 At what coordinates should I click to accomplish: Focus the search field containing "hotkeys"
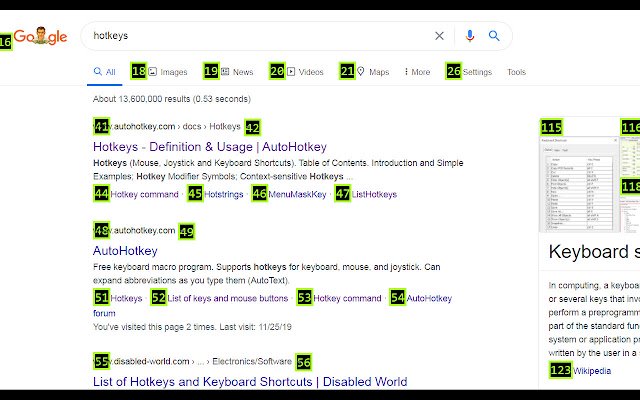tap(261, 36)
